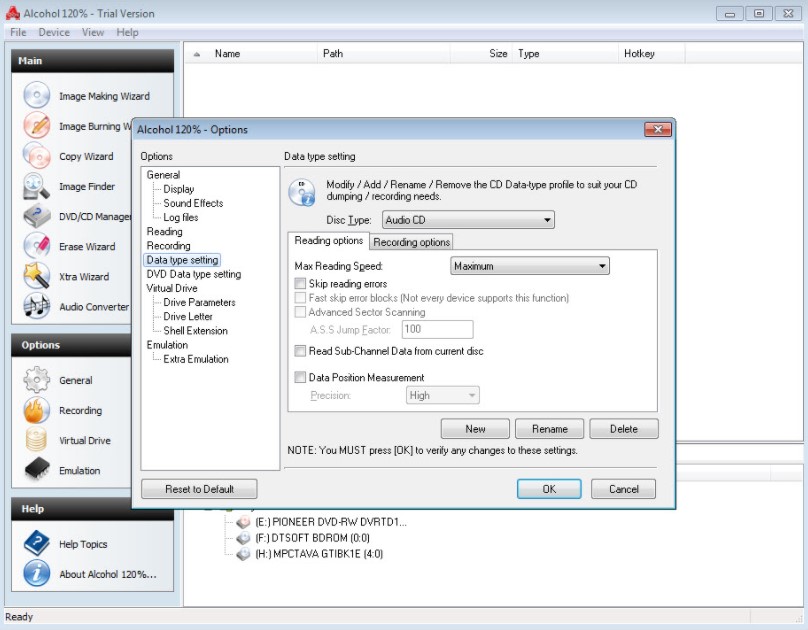Click the Delete profile button
Image resolution: width=808 pixels, height=630 pixels.
624,429
